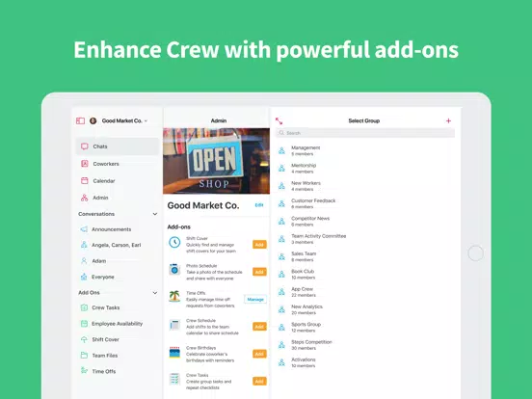Add the Photo Schedule add-on

(259, 272)
